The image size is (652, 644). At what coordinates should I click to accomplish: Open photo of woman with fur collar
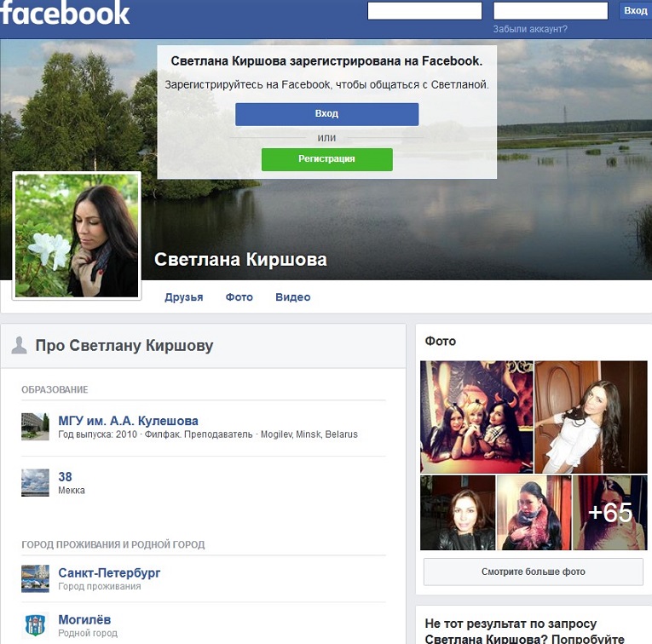click(x=534, y=513)
